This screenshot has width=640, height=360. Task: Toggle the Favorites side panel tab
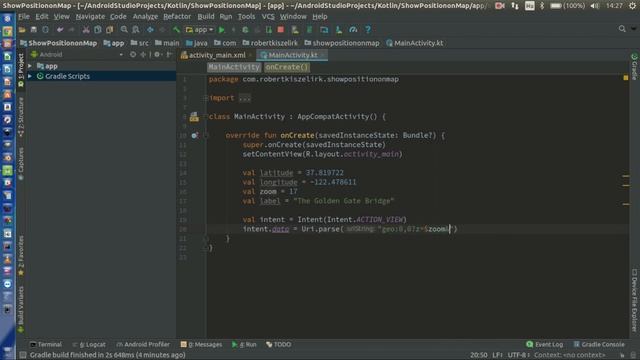(21, 255)
